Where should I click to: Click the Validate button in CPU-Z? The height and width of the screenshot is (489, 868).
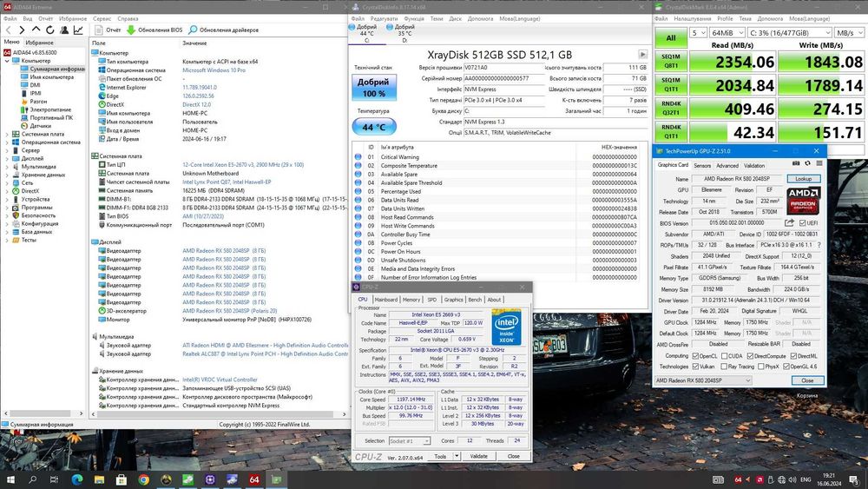click(x=478, y=455)
